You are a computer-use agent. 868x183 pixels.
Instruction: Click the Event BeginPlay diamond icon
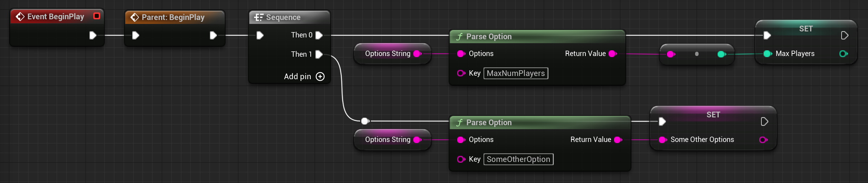(x=20, y=17)
